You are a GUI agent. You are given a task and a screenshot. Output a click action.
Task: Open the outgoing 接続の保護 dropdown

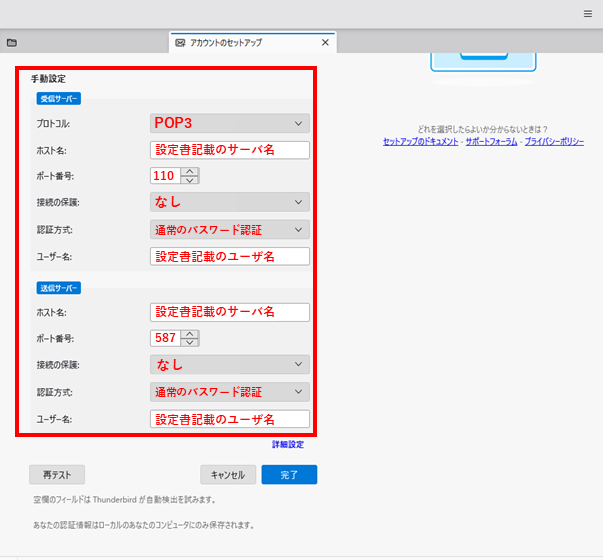pos(229,364)
